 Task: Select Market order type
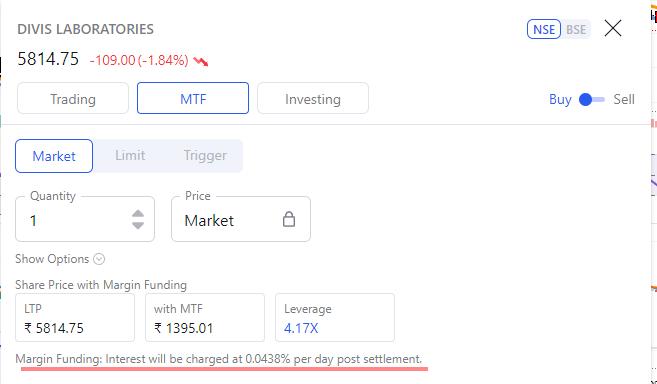click(x=54, y=156)
